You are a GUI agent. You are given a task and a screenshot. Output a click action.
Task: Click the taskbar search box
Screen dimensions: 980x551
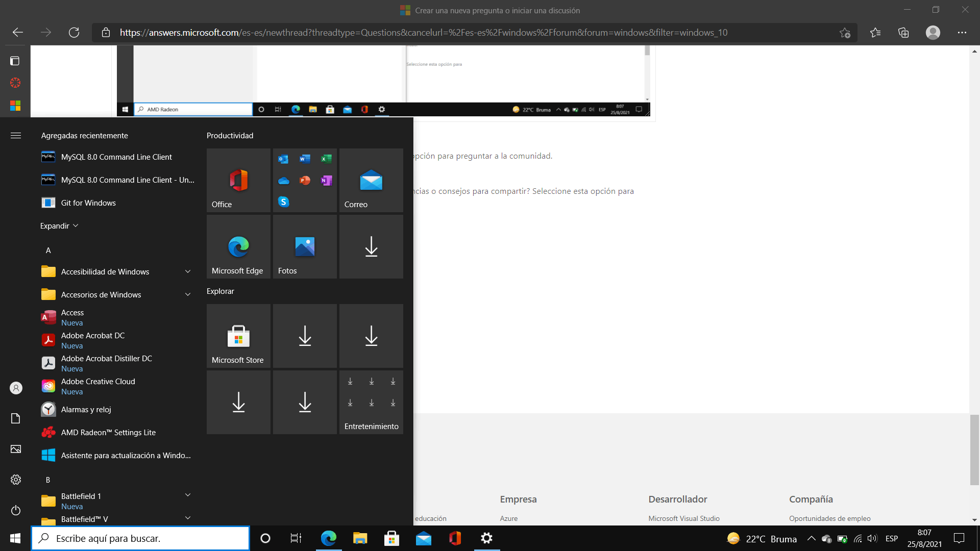pyautogui.click(x=140, y=538)
